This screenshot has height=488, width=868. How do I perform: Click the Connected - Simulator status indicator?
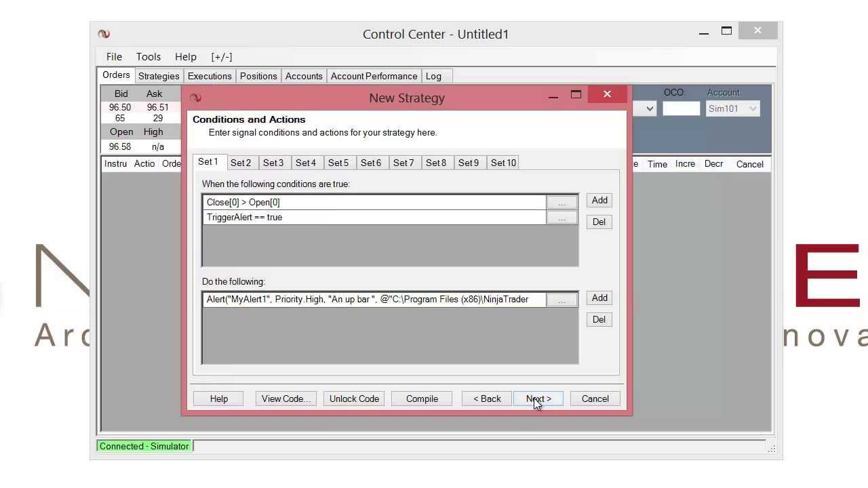[144, 446]
